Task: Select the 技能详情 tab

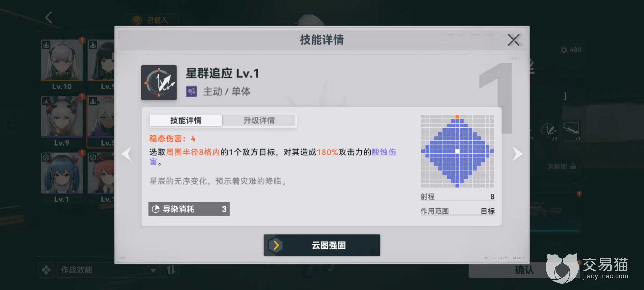Action: [186, 120]
